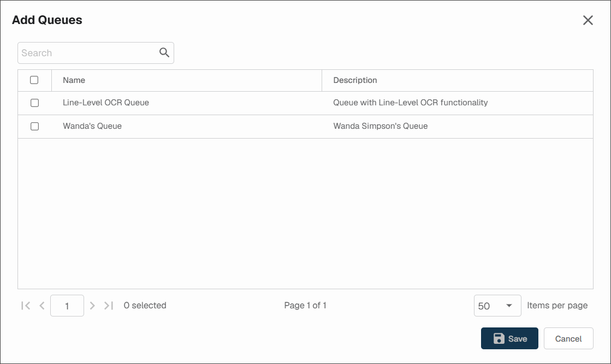The height and width of the screenshot is (364, 611).
Task: Go to the first page arrow
Action: pos(26,306)
